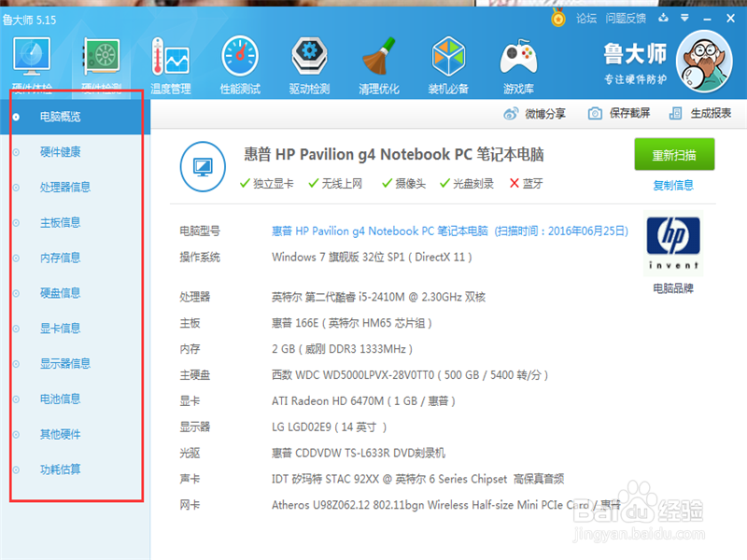Click the LG LGD02E9 display value
Image resolution: width=747 pixels, height=560 pixels.
pos(329,427)
